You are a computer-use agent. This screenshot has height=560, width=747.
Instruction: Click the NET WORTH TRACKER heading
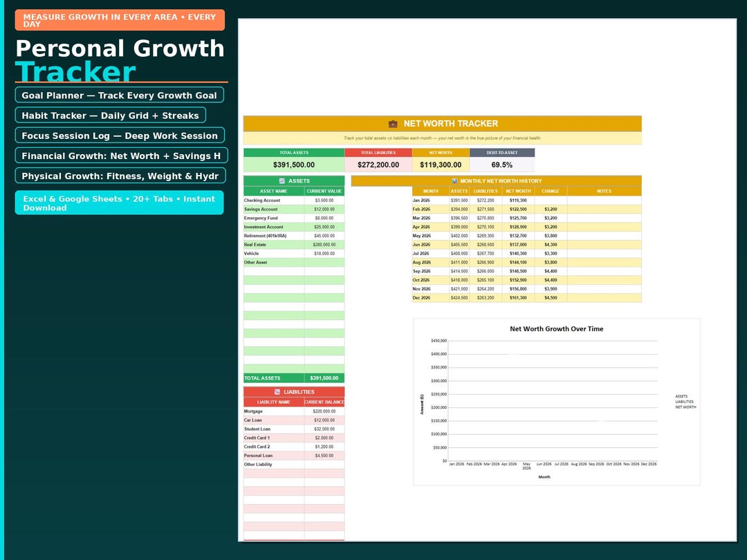451,124
